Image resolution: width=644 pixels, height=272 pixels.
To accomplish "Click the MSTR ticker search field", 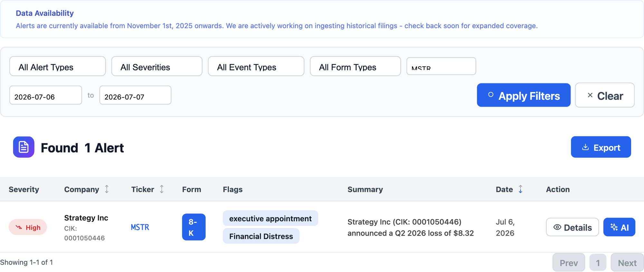I will [x=441, y=66].
